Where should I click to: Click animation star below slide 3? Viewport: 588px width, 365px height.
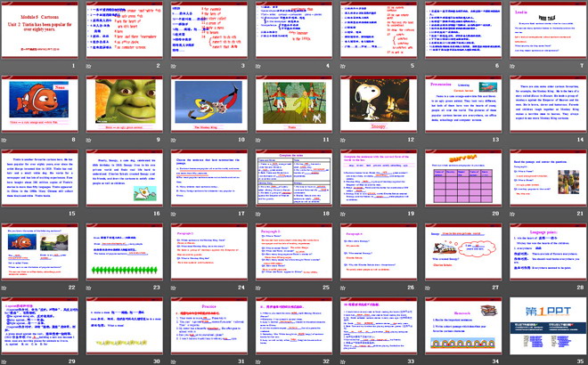point(173,66)
